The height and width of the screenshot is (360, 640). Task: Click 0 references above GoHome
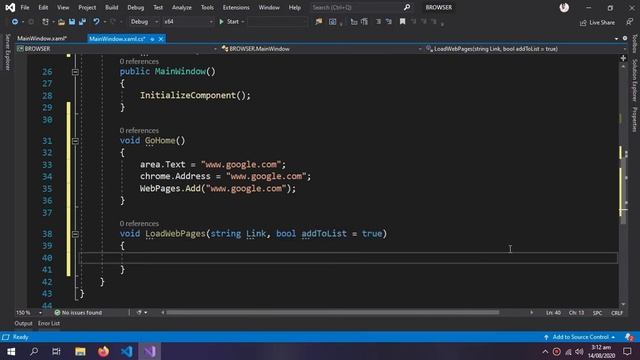click(139, 130)
